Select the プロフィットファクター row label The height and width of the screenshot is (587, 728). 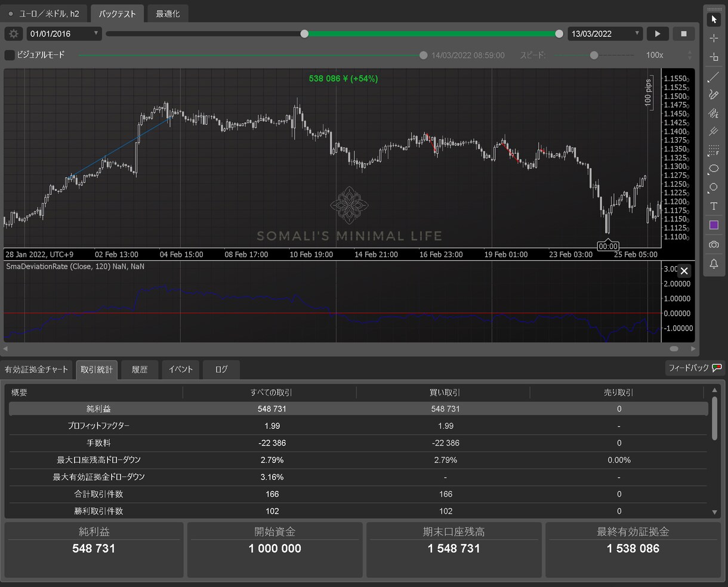pos(98,426)
